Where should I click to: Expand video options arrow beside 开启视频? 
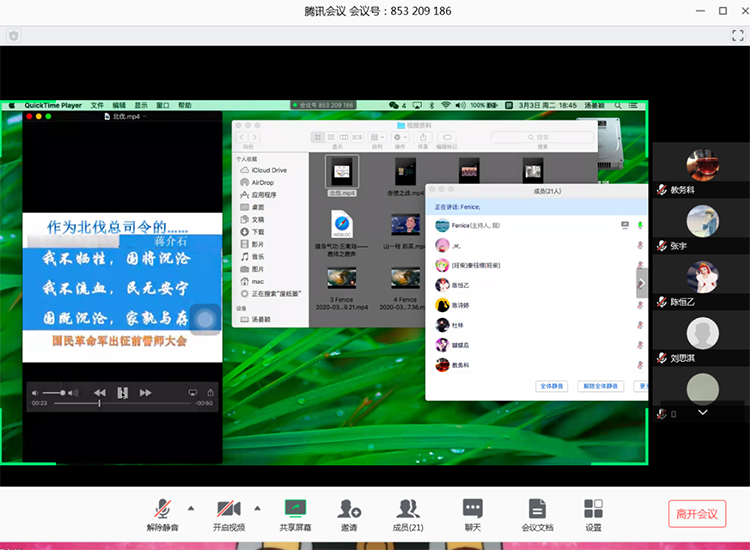click(257, 507)
